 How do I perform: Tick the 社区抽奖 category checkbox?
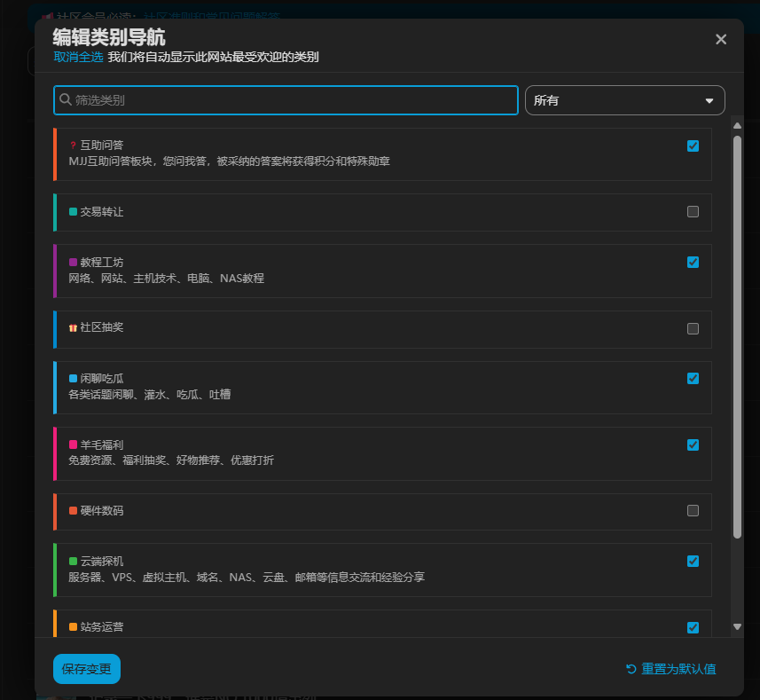coord(693,329)
